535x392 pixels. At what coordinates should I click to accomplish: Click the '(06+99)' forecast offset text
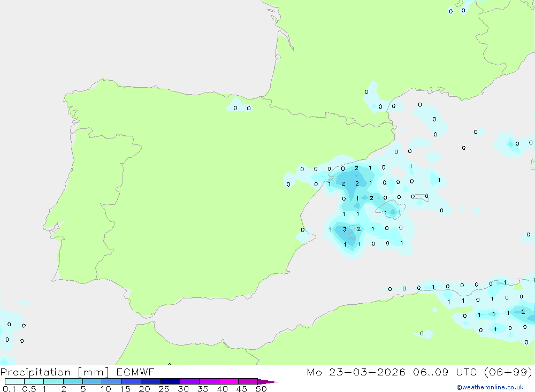(x=508, y=372)
